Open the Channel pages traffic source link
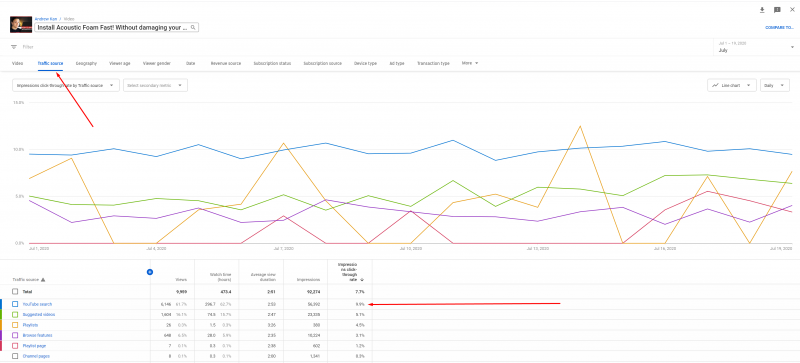This screenshot has width=800, height=363. click(x=36, y=356)
